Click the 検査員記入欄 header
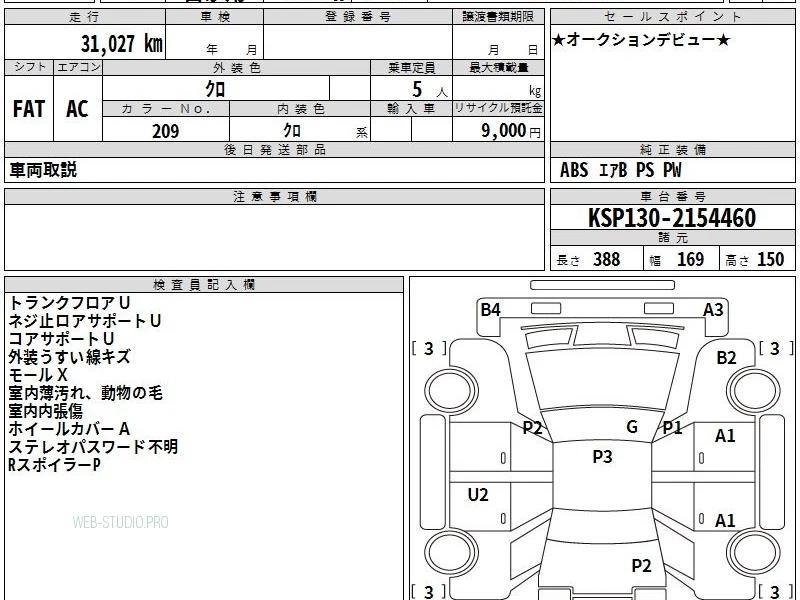The height and width of the screenshot is (600, 800). 204,285
